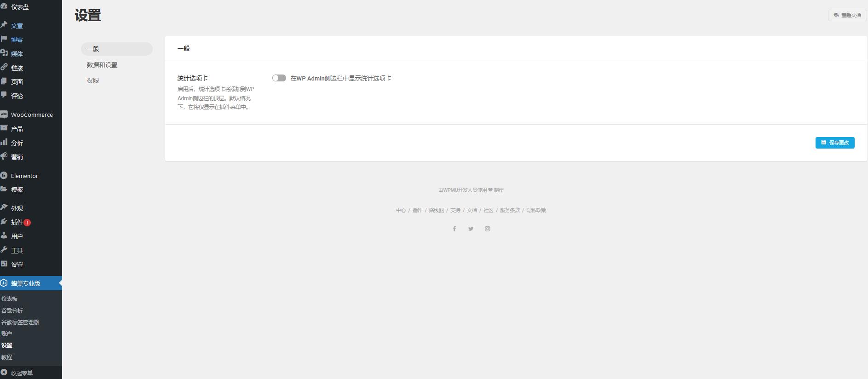Open the Elementor menu label
The height and width of the screenshot is (379, 868).
(24, 176)
